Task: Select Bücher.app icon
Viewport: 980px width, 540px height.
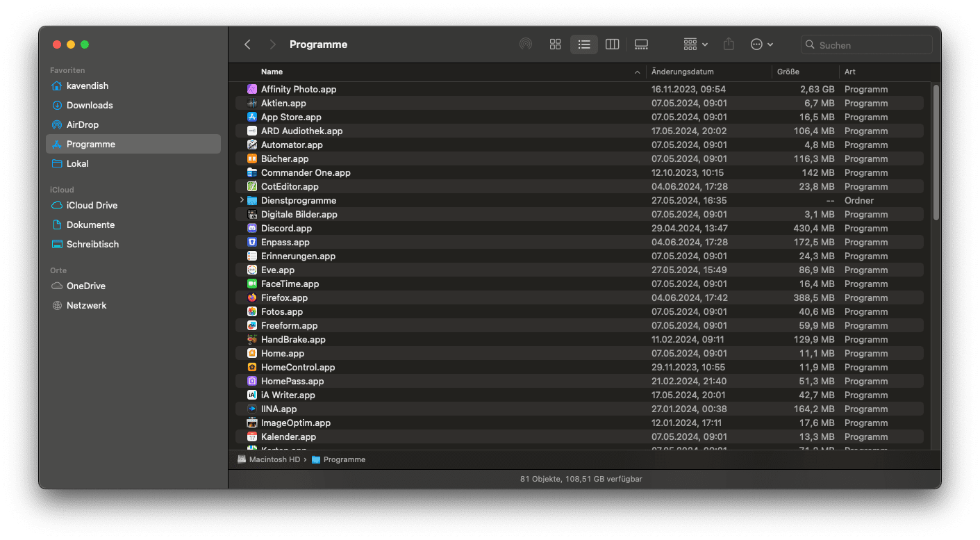Action: click(252, 158)
